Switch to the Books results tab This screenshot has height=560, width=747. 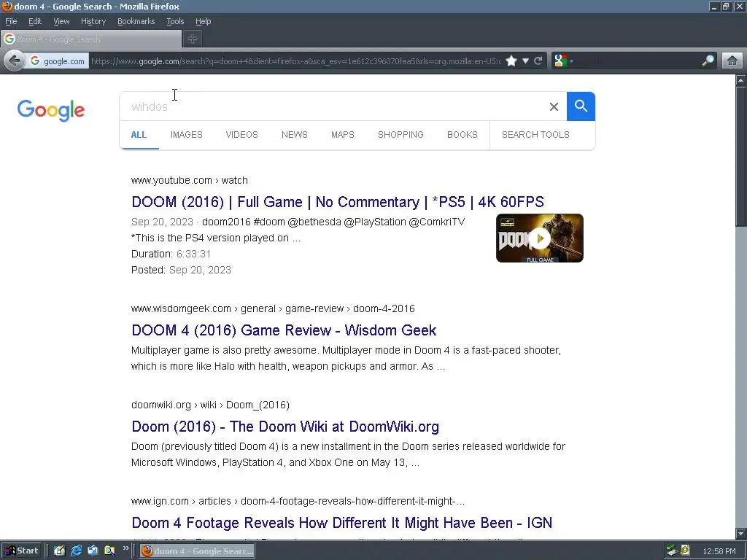[x=462, y=135]
